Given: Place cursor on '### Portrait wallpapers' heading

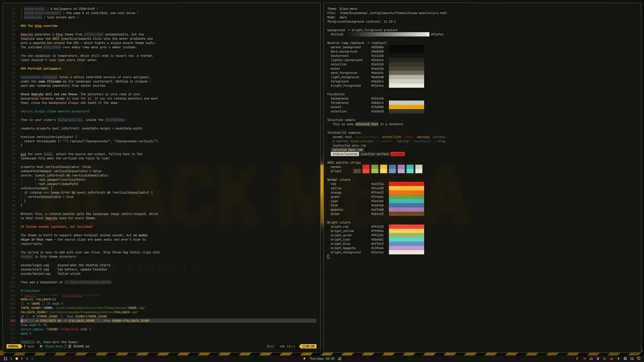Looking at the screenshot, I should tap(41, 69).
